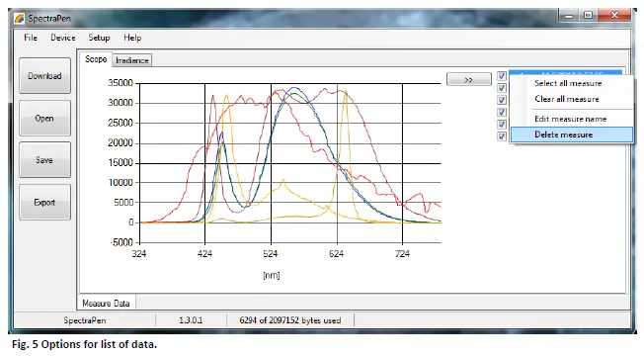Screen dimensions: 644x357
Task: Click the Save button
Action: click(44, 160)
